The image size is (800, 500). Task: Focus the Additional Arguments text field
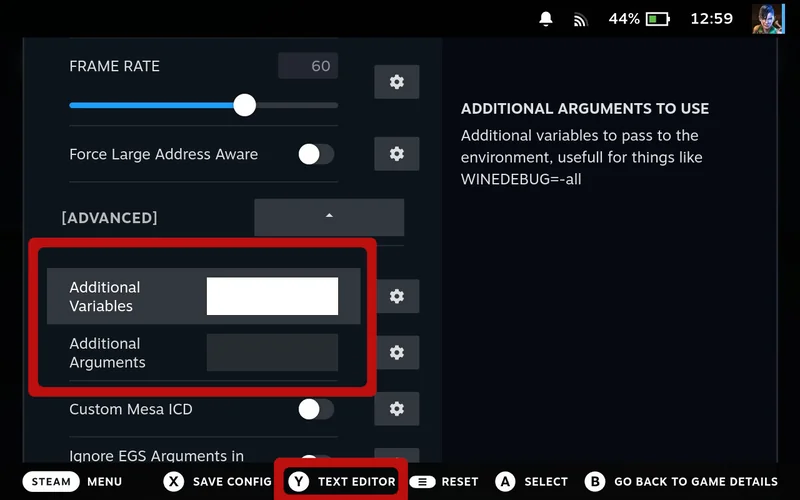click(x=272, y=352)
